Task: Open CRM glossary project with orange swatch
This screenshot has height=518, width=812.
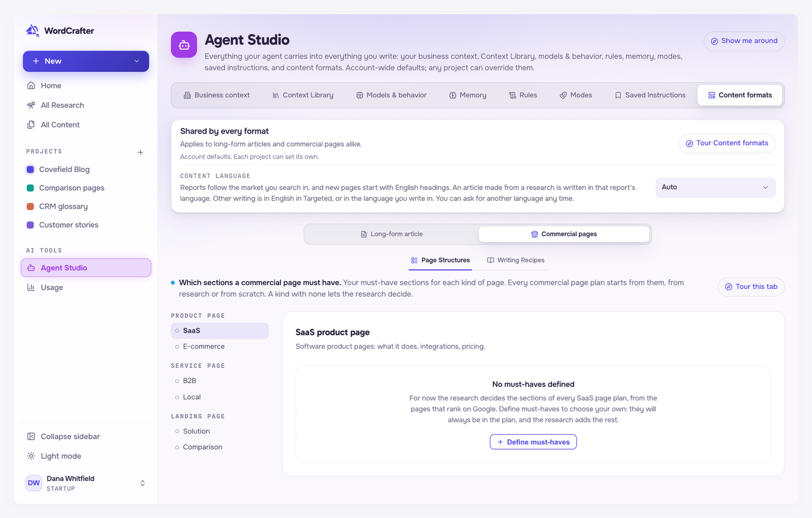Action: pyautogui.click(x=86, y=206)
